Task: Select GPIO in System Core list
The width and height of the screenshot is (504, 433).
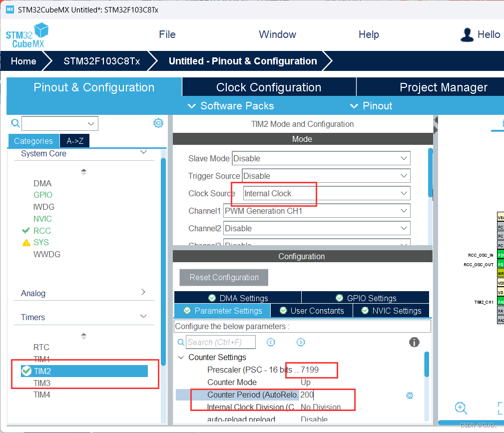Action: pyautogui.click(x=43, y=195)
